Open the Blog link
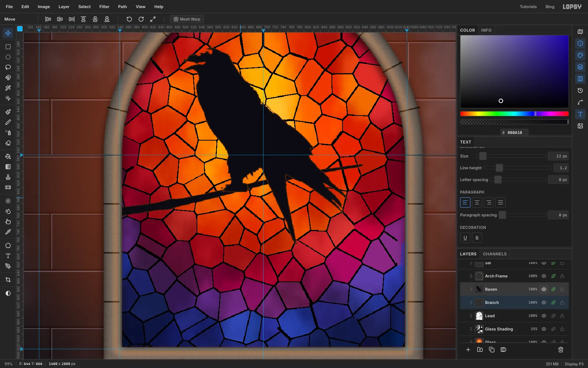The width and height of the screenshot is (588, 368). tap(550, 7)
